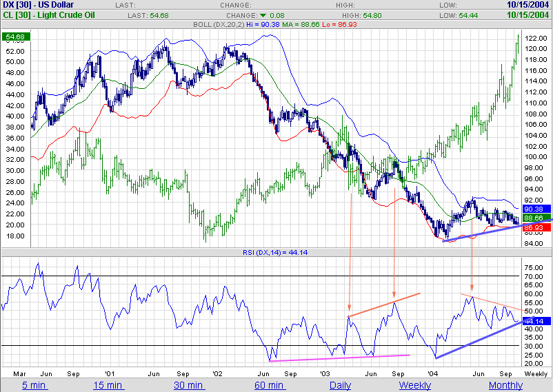Click the green 88.66 moving average tag

point(535,217)
